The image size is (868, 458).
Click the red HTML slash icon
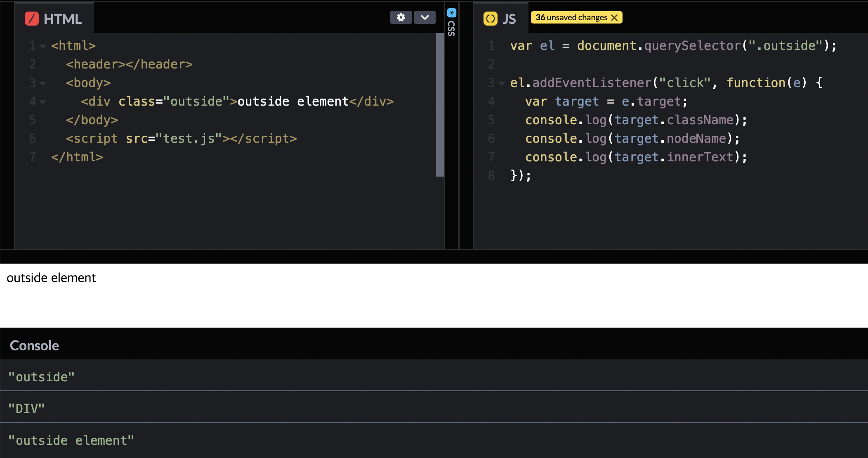(32, 19)
